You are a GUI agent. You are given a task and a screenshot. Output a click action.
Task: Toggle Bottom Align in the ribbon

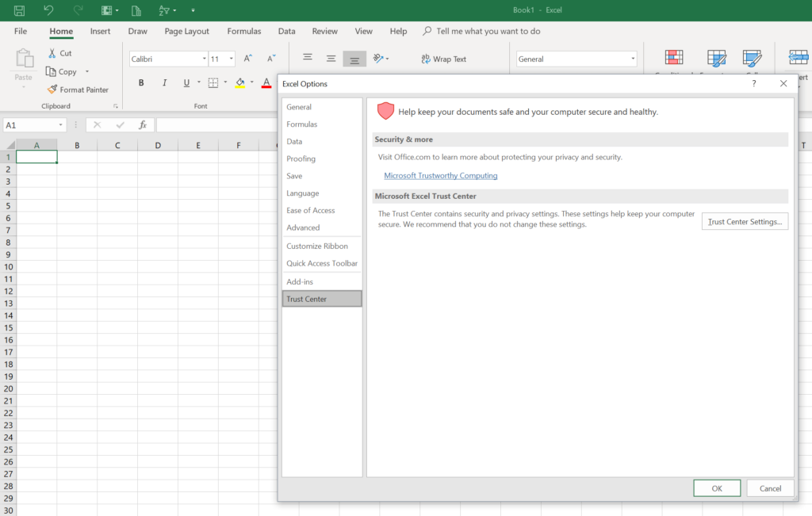point(354,59)
